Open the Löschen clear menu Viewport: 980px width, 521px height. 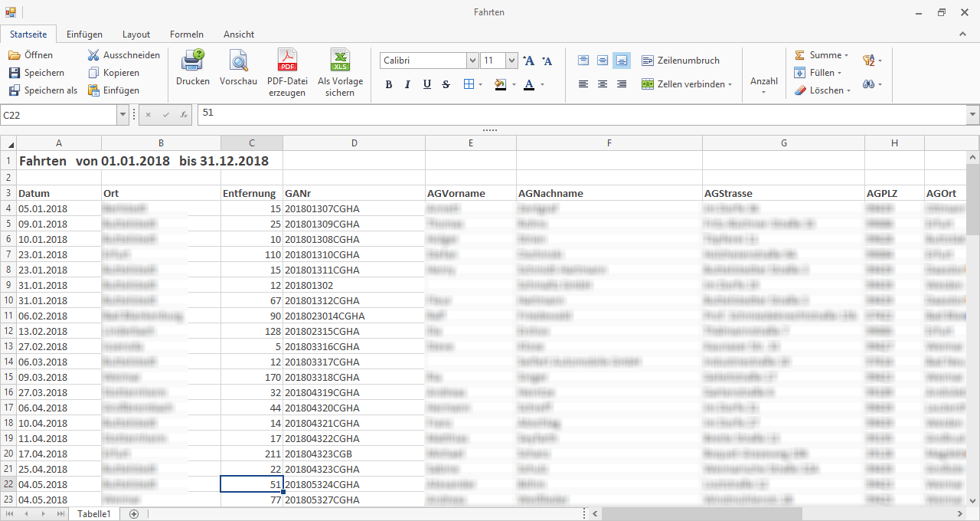pos(822,90)
